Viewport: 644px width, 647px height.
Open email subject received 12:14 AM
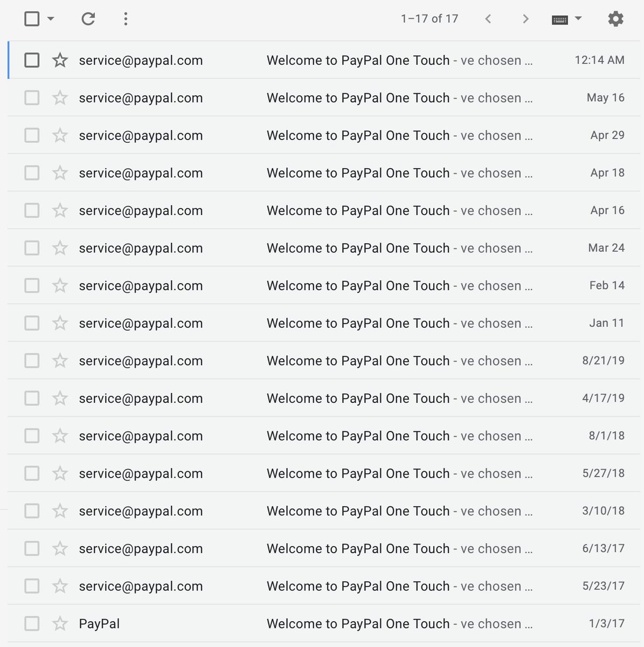click(x=358, y=60)
